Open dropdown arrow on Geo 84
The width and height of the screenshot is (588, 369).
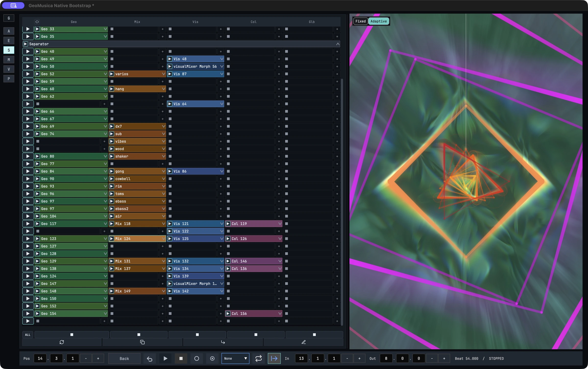tap(105, 171)
